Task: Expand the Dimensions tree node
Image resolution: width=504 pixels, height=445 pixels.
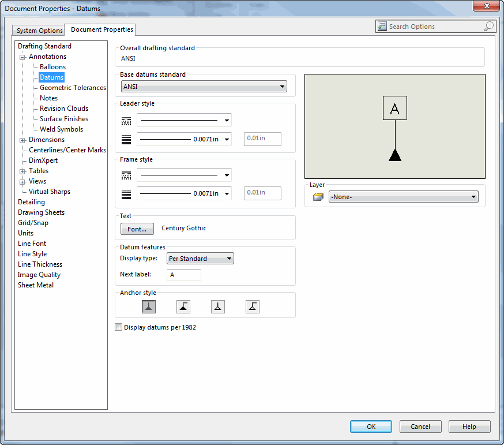Action: (x=22, y=141)
